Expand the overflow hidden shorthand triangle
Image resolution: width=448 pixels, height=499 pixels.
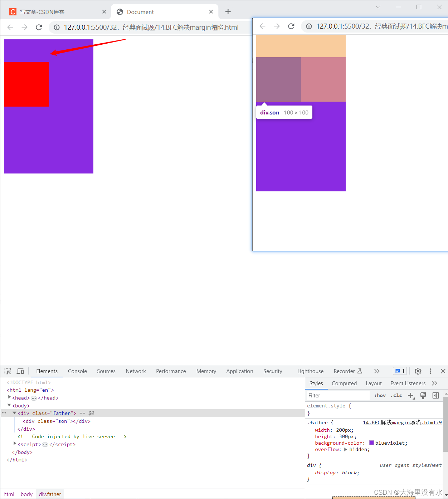346,450
